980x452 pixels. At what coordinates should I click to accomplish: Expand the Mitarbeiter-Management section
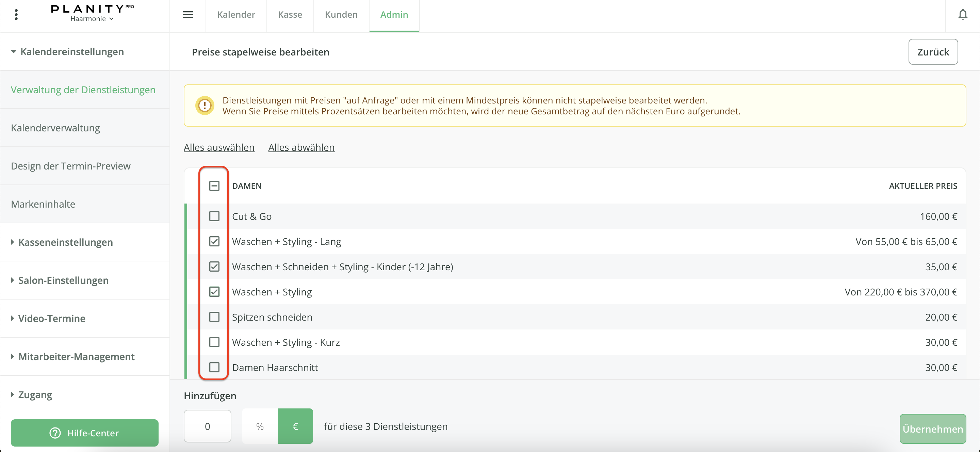pyautogui.click(x=76, y=356)
